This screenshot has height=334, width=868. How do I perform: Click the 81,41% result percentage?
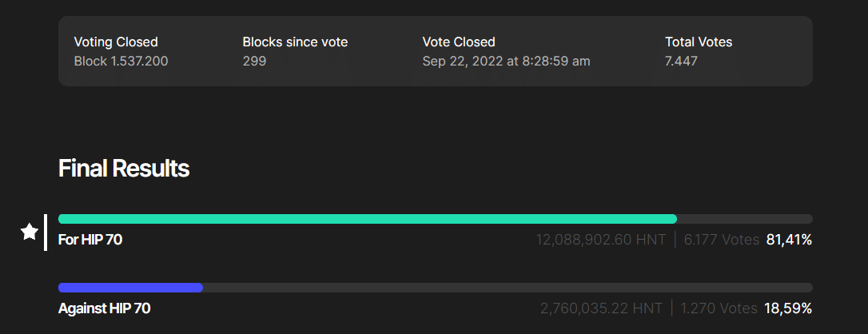(789, 239)
